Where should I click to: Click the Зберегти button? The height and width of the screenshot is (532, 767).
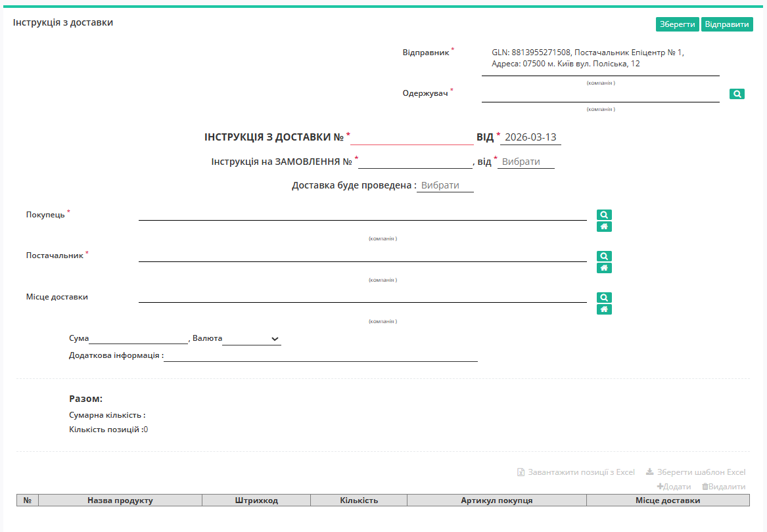tap(677, 24)
